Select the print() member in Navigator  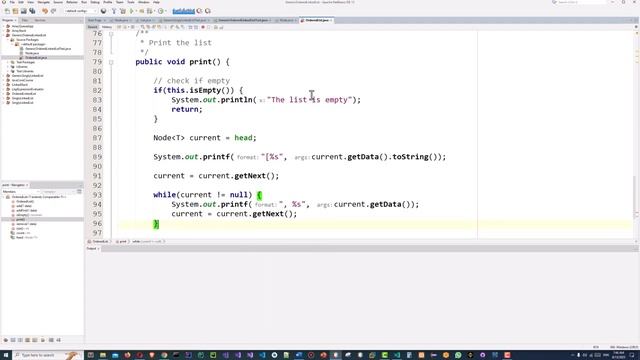coord(20,220)
